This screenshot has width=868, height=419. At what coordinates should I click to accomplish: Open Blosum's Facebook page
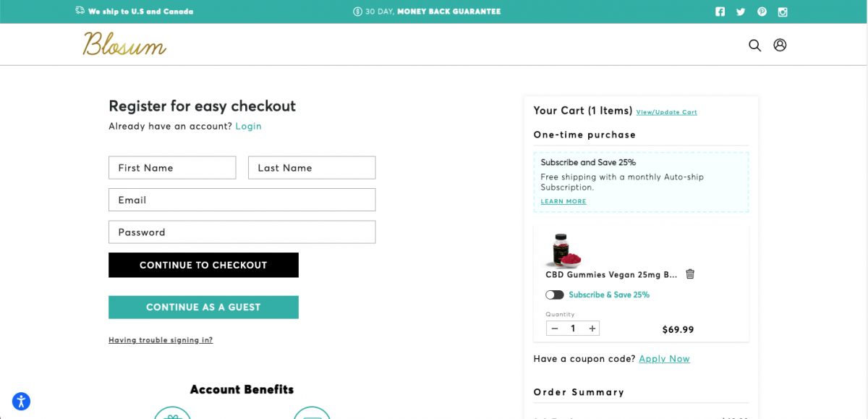(x=720, y=11)
